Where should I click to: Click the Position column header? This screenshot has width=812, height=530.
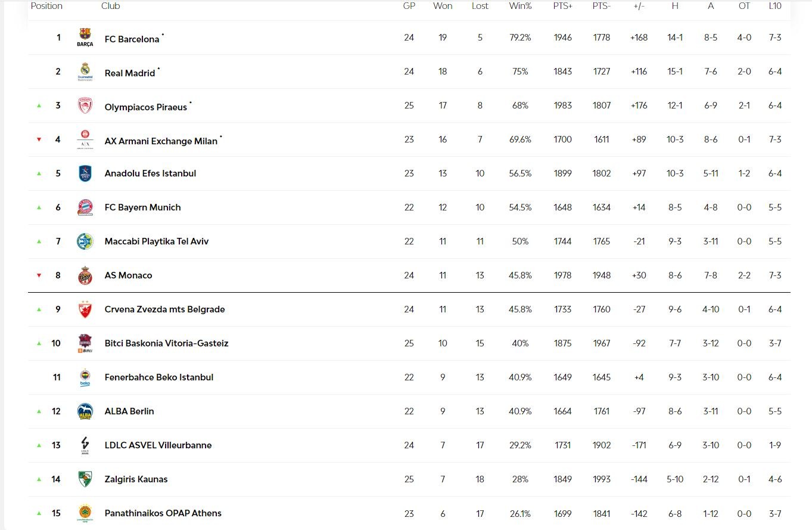tap(46, 6)
